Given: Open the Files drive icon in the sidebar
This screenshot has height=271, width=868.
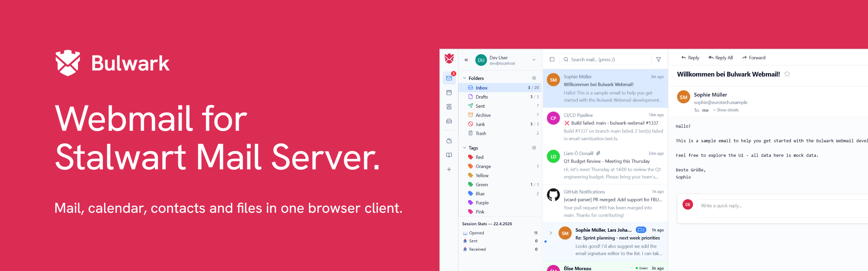Looking at the screenshot, I should click(x=449, y=121).
